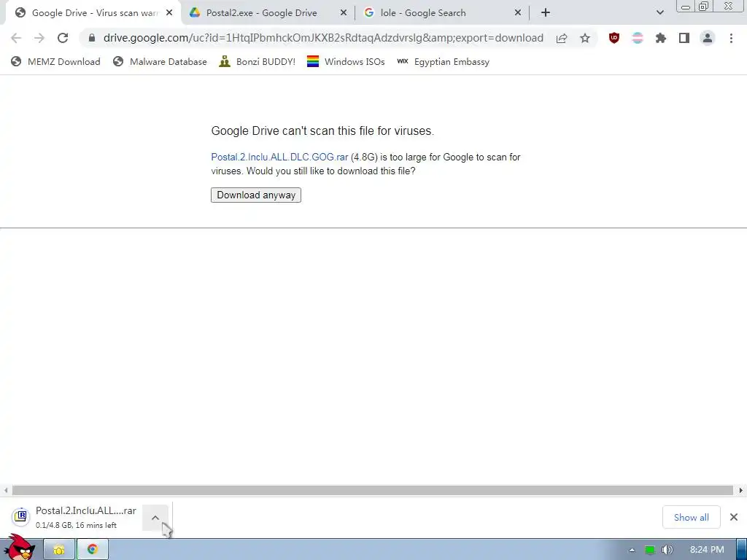
Task: Click the Show desktop strip
Action: click(742, 550)
